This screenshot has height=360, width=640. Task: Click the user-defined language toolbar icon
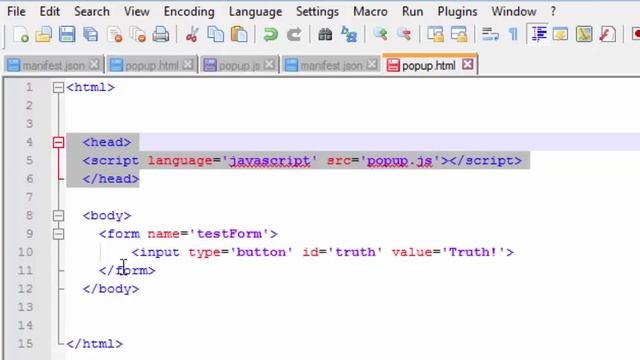[561, 35]
